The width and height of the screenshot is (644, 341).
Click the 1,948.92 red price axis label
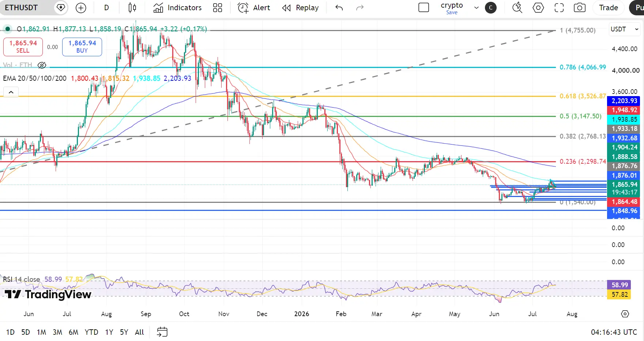(x=624, y=110)
